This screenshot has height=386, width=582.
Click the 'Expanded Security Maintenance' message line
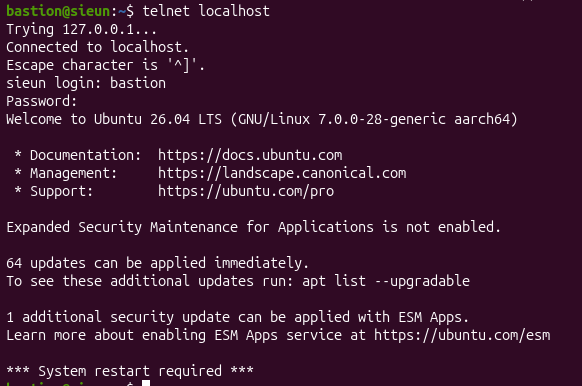254,227
